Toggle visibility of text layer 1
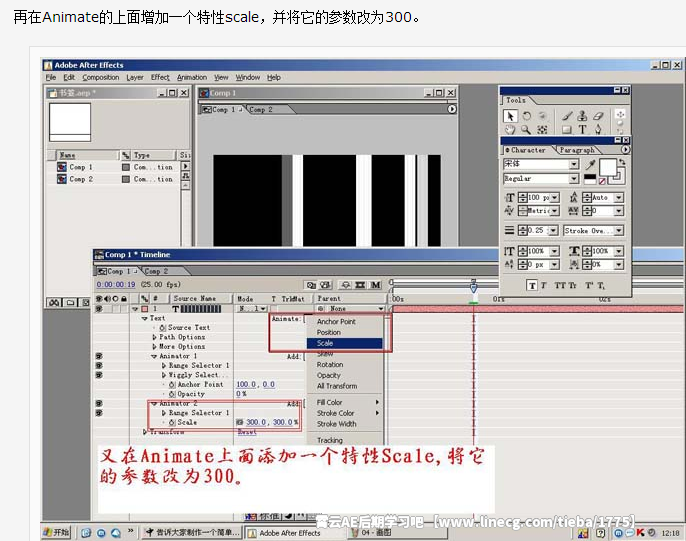The image size is (686, 541). pyautogui.click(x=99, y=309)
